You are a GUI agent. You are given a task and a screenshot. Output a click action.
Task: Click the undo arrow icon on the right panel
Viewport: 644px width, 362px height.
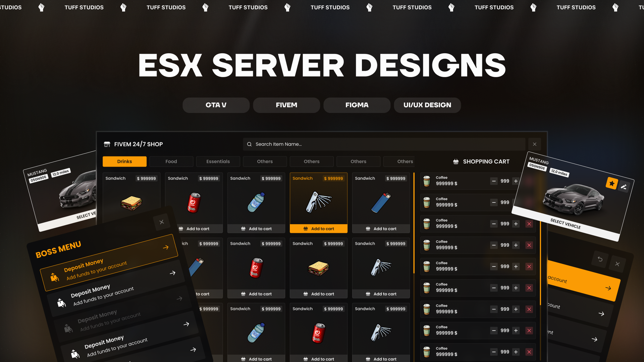(599, 259)
